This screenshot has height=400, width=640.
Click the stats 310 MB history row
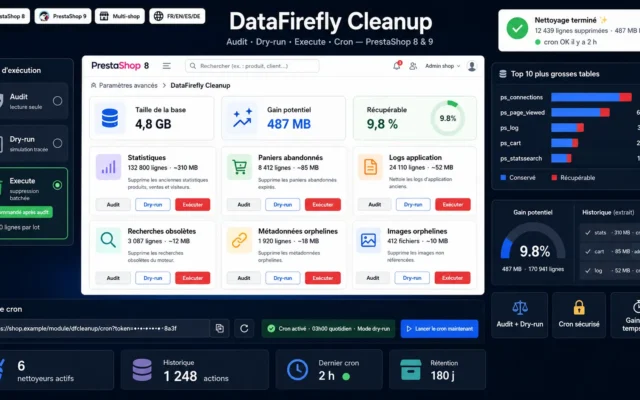point(610,233)
